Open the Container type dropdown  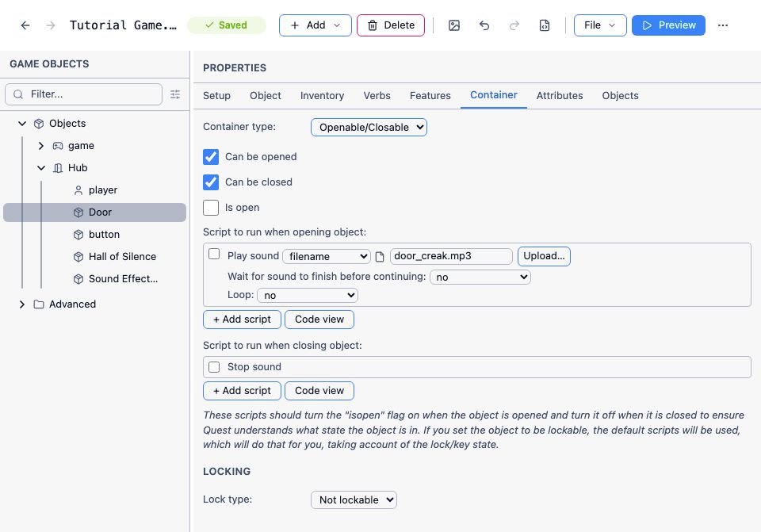tap(369, 127)
